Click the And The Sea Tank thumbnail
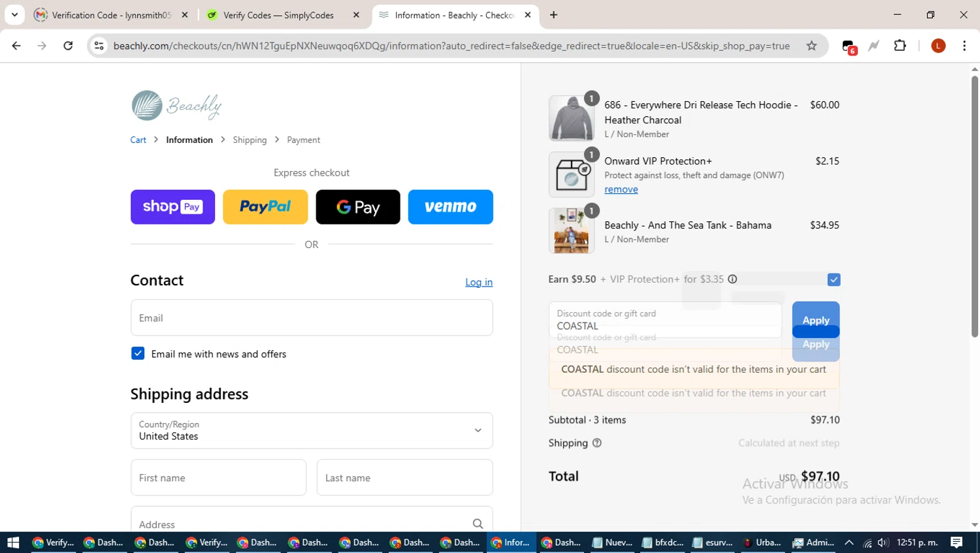Viewport: 980px width, 553px height. (571, 230)
